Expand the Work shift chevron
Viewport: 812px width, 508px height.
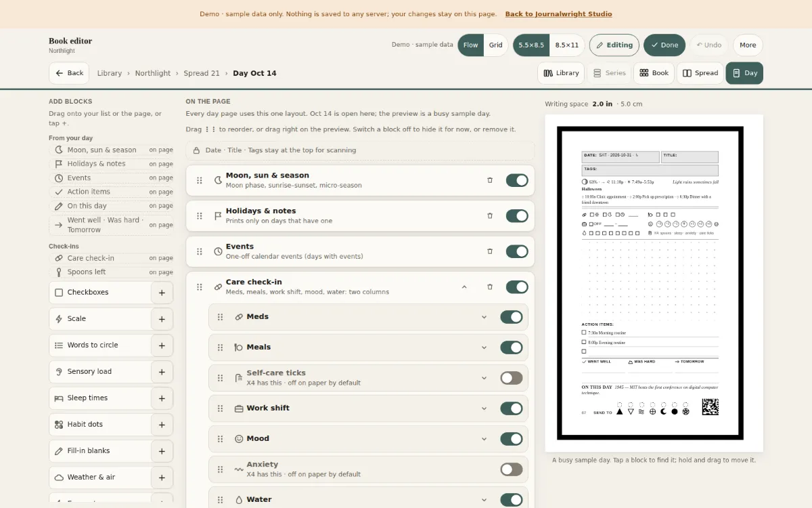point(484,408)
